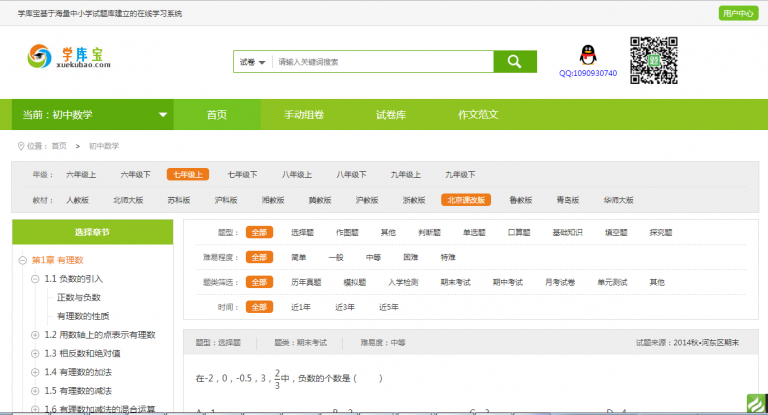Image resolution: width=768 pixels, height=415 pixels.
Task: Expand the 1.2 用数轴上的点表示有理数 section
Action: tap(36, 335)
